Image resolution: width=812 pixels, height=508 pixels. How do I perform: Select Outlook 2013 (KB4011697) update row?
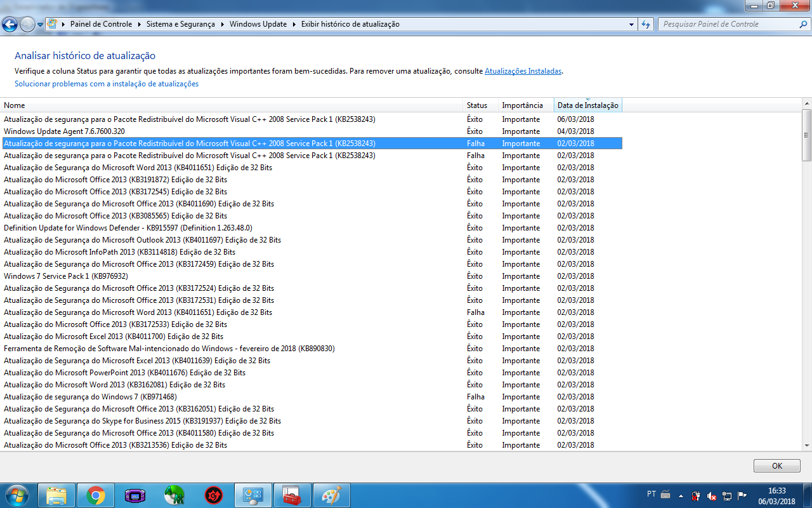coord(312,240)
